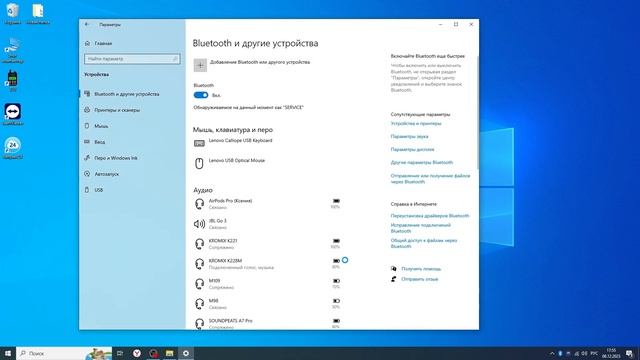Open the Параметры звука link

(x=409, y=136)
